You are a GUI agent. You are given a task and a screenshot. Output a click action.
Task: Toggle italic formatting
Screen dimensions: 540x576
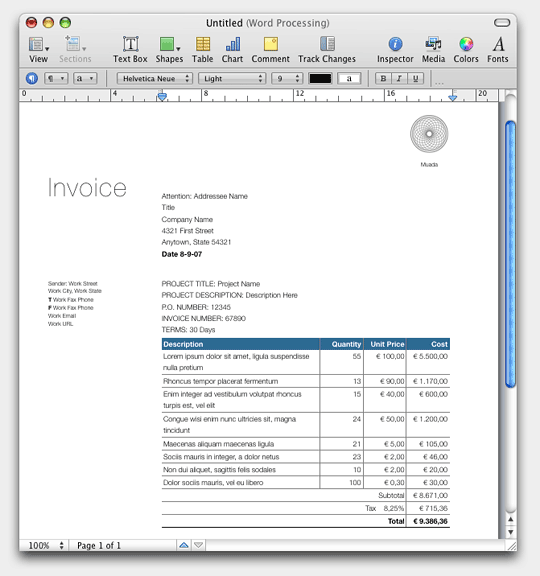point(399,78)
